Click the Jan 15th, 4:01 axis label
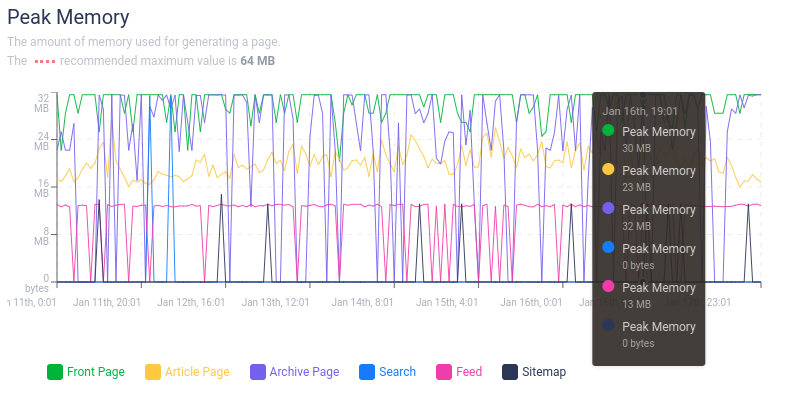The height and width of the screenshot is (396, 809). 447,302
